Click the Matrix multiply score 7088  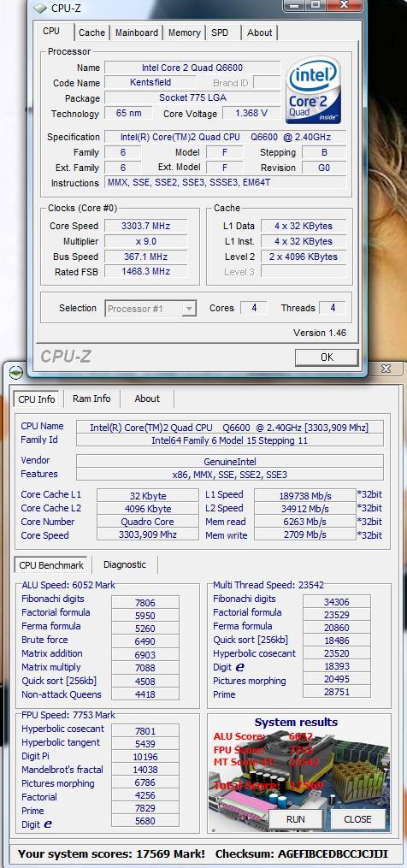pyautogui.click(x=145, y=668)
